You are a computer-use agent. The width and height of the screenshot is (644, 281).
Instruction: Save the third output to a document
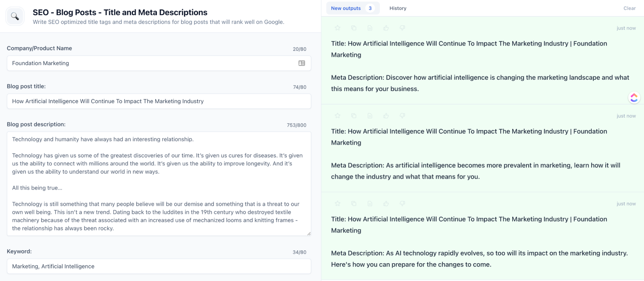tap(370, 204)
